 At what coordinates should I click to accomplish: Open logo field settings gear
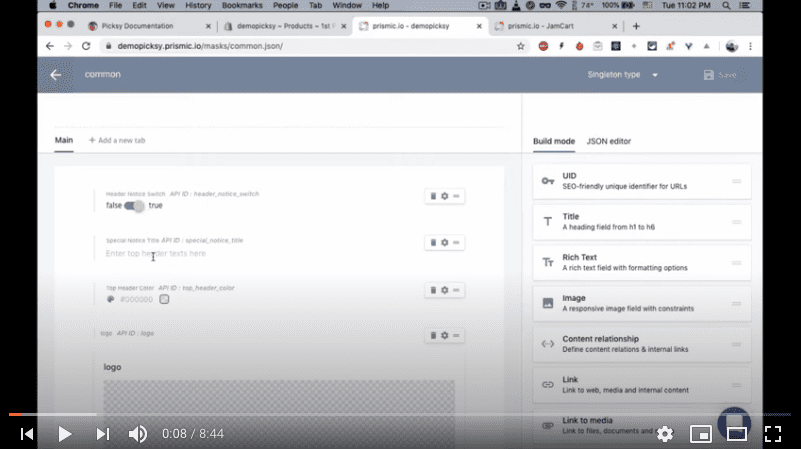click(x=444, y=336)
